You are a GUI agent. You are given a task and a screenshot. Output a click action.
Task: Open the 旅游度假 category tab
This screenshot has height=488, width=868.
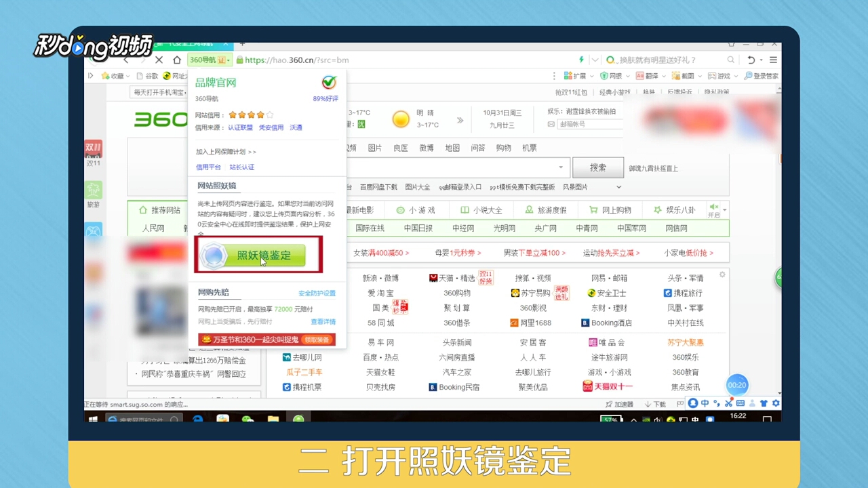coord(545,210)
